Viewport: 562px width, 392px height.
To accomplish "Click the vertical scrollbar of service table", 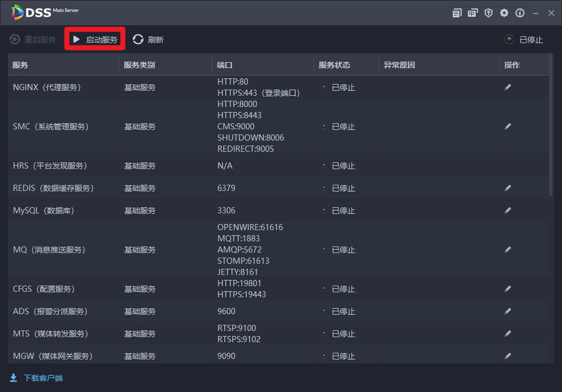I will tap(551, 134).
